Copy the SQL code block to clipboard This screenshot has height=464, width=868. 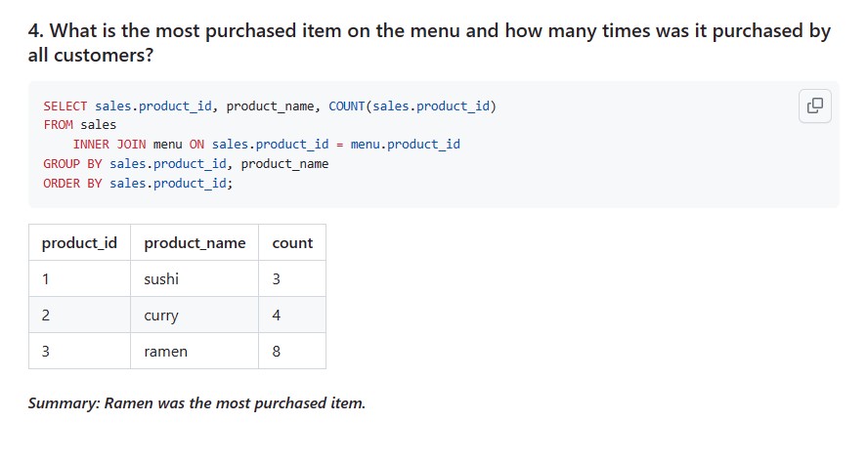(x=815, y=105)
